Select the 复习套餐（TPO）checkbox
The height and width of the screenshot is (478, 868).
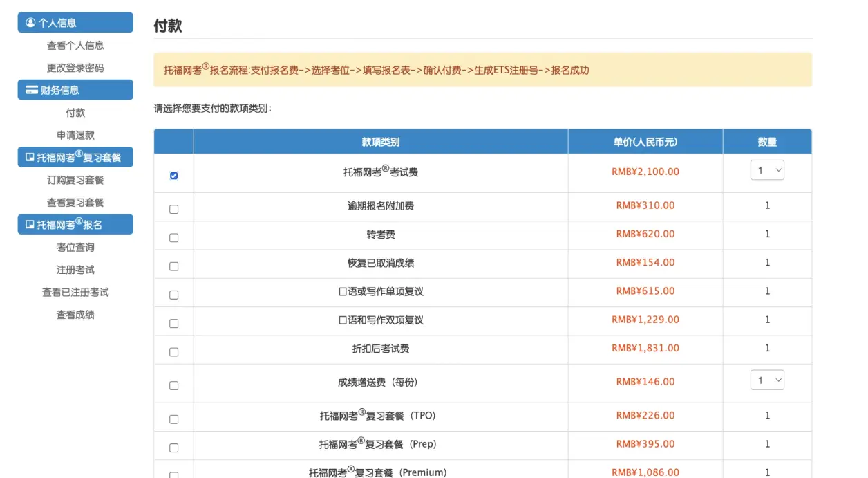click(x=173, y=419)
